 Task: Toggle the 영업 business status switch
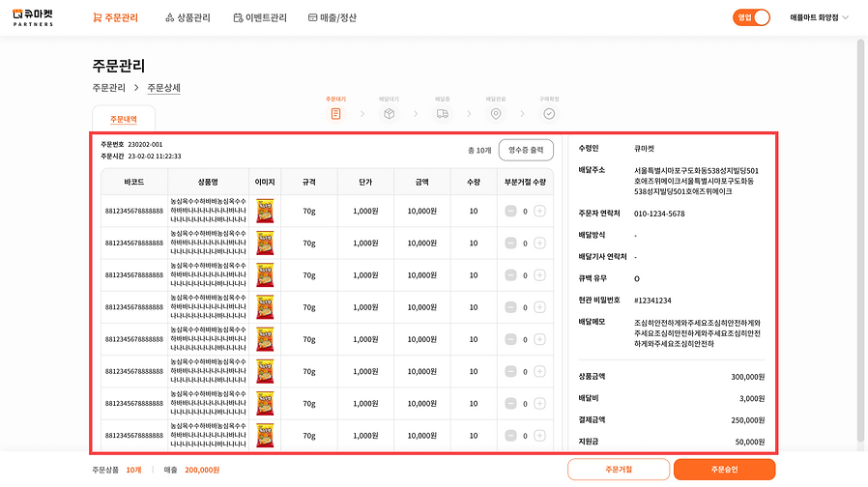coord(751,17)
